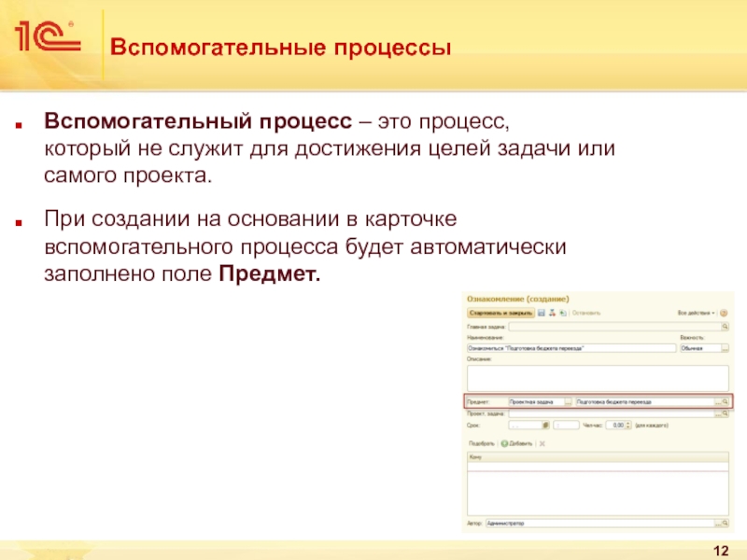The height and width of the screenshot is (560, 747).
Task: Click the Предмет type field Проектная задача
Action: [x=536, y=402]
